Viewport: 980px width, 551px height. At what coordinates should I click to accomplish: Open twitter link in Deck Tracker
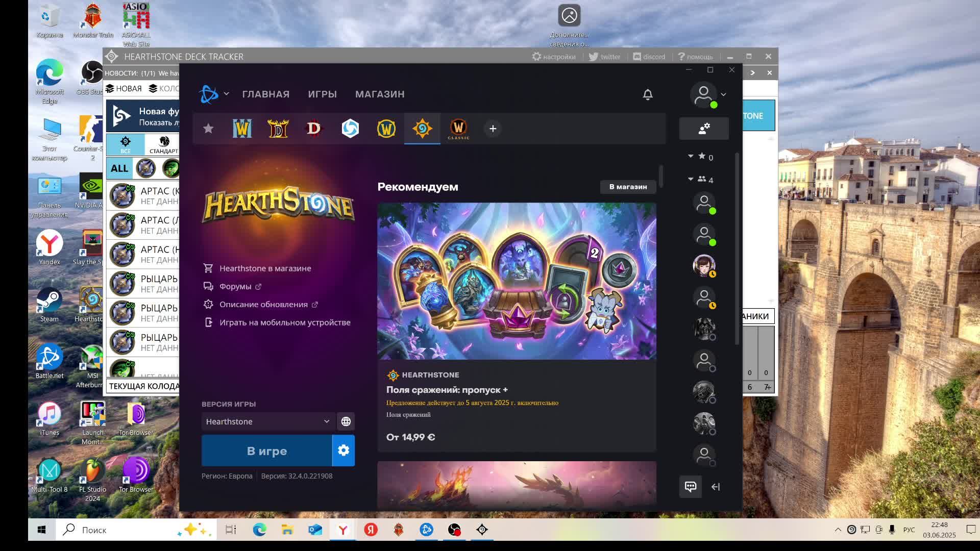pyautogui.click(x=604, y=57)
